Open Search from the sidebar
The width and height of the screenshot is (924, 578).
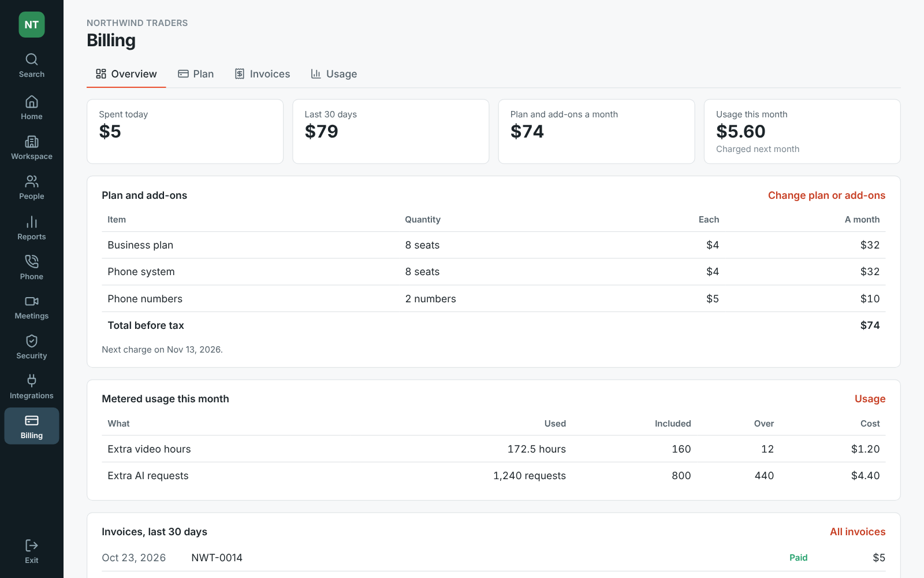point(32,66)
